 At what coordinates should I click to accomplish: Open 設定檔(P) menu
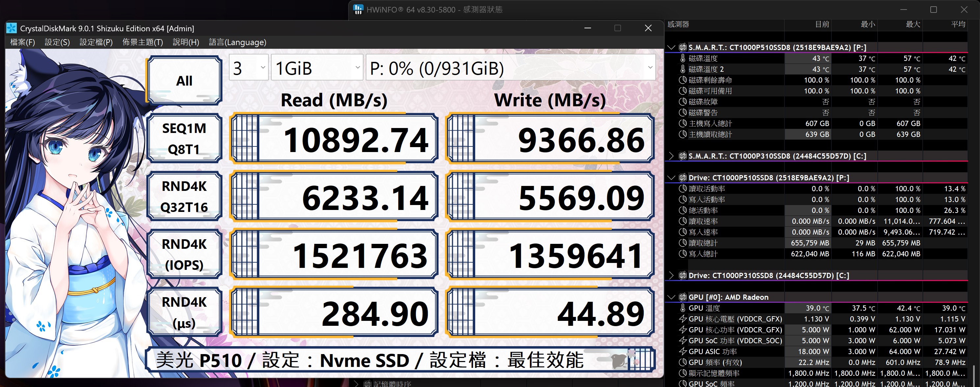(x=96, y=42)
